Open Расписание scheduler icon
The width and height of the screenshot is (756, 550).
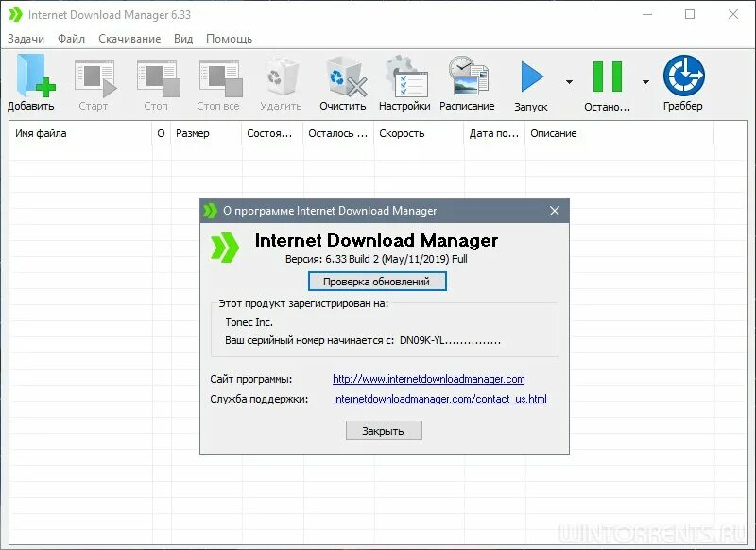point(468,76)
